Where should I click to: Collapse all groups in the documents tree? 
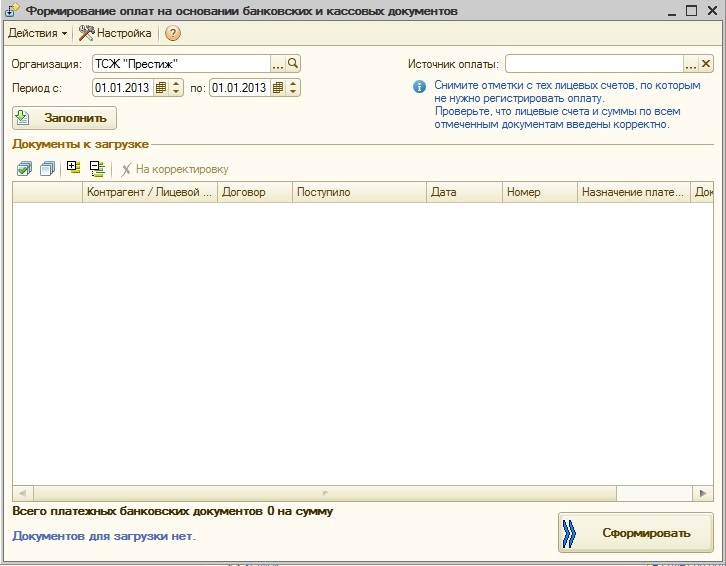click(97, 169)
